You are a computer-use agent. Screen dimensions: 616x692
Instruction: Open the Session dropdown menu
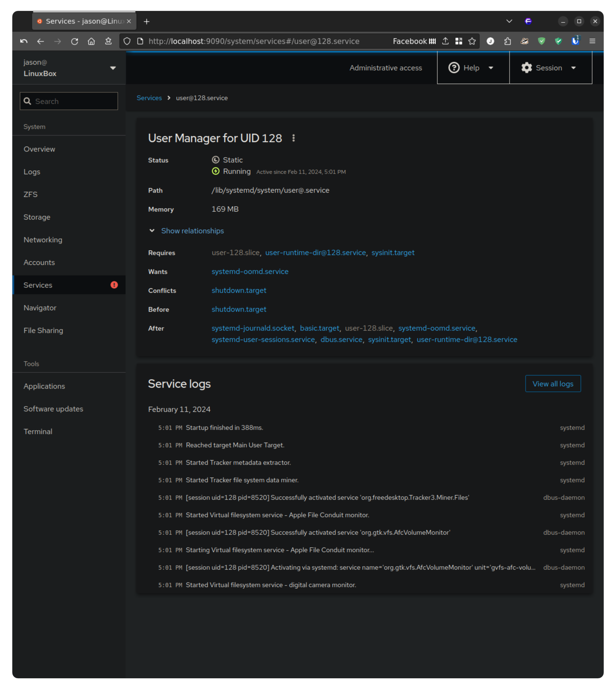(573, 68)
